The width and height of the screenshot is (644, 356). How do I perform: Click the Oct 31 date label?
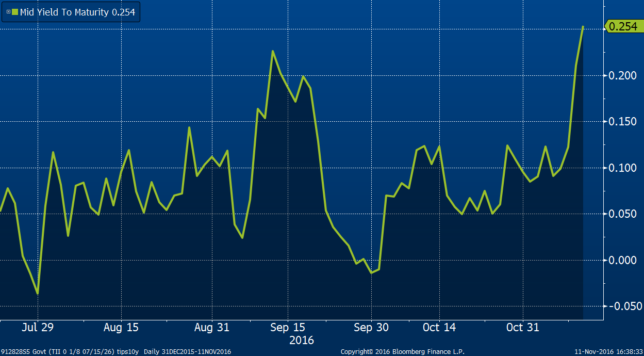pyautogui.click(x=523, y=328)
